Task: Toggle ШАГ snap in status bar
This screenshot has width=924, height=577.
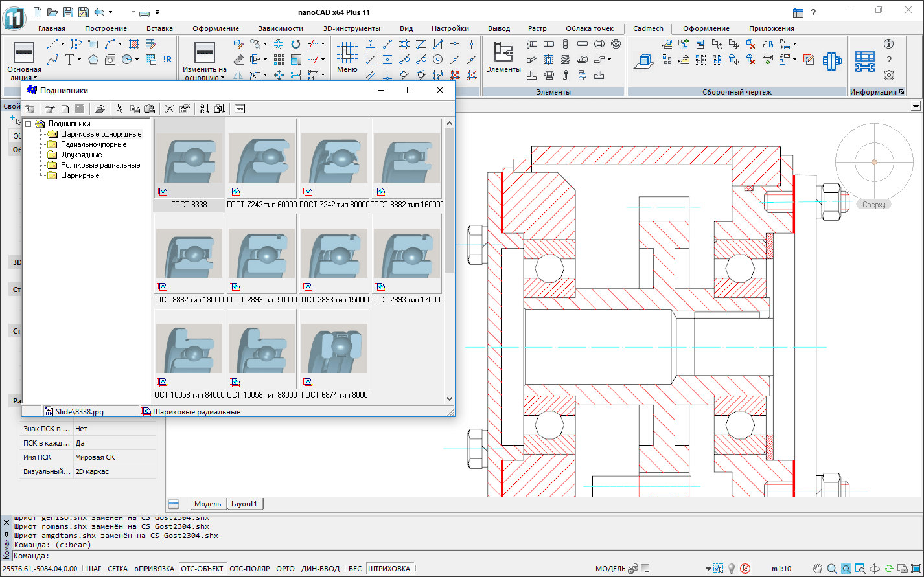Action: pyautogui.click(x=93, y=569)
